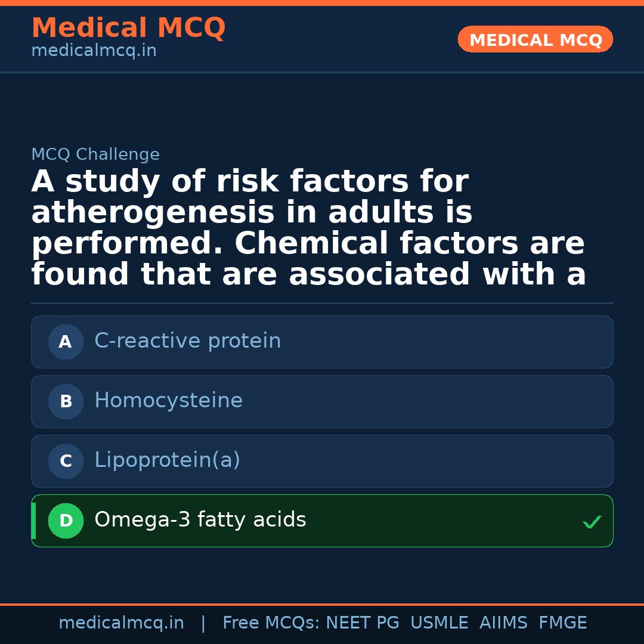Open the Medical MCQ header title
644x644 pixels.
[x=128, y=28]
